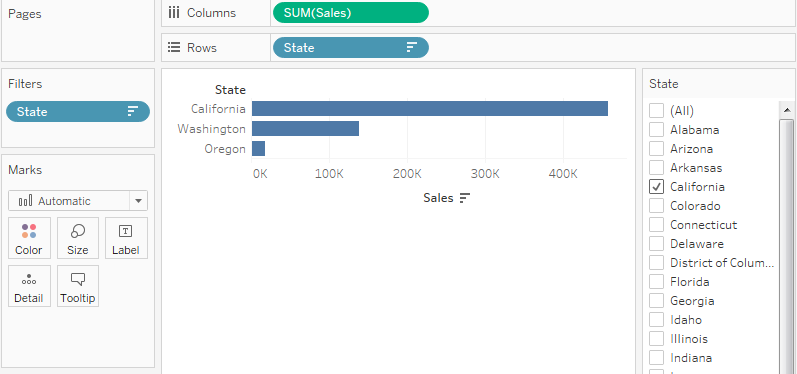The image size is (797, 374).
Task: Select the Washington bar in chart
Action: click(x=305, y=129)
